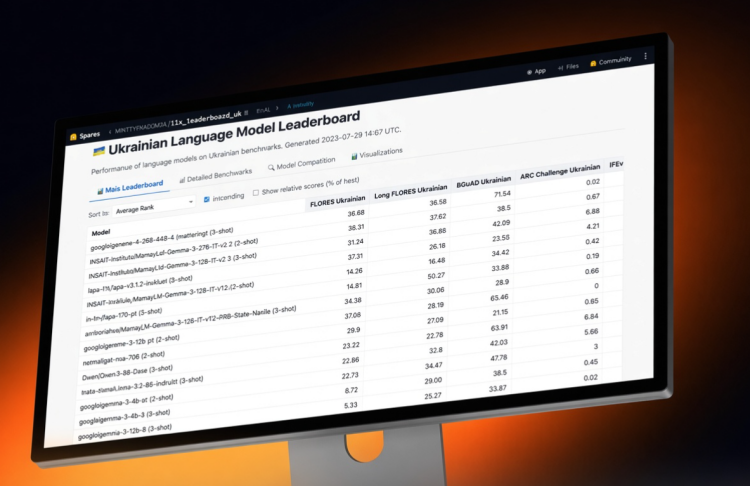Enable Show relative scores checkbox

pos(256,192)
